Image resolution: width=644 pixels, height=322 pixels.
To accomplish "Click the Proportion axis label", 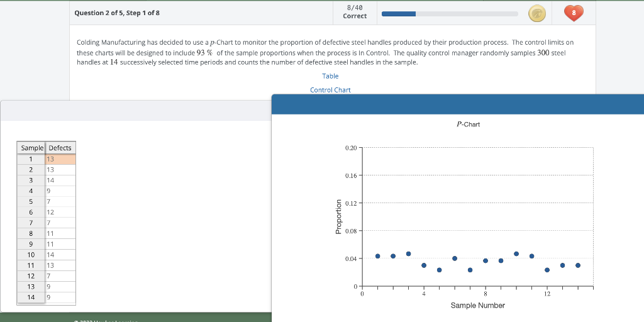I will click(x=339, y=217).
